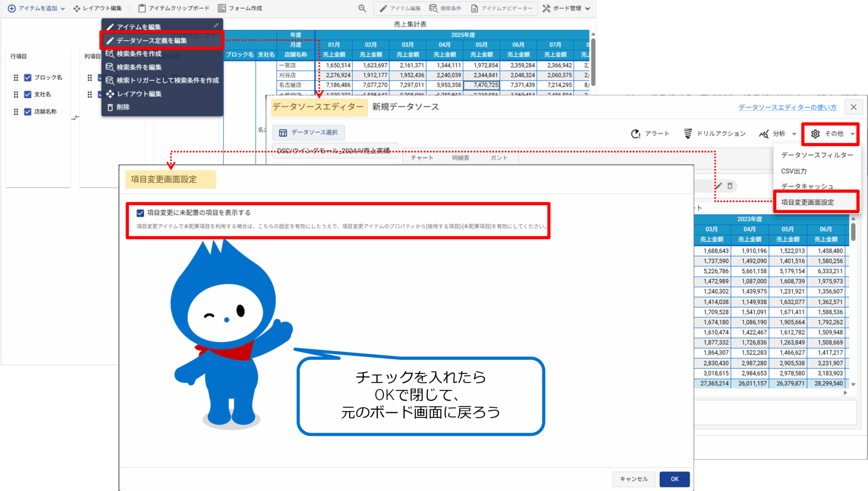Open アイテムクリップボード in toolbar
The width and height of the screenshot is (868, 491).
coord(174,8)
